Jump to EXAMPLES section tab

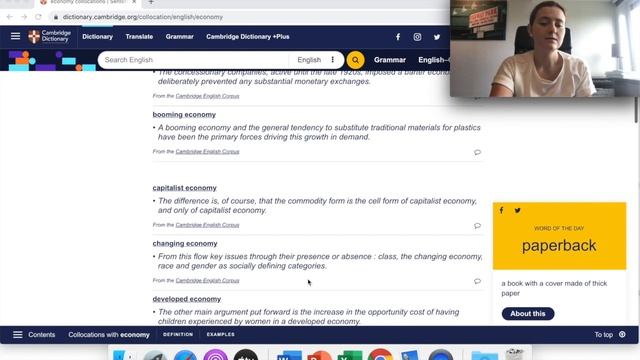220,334
